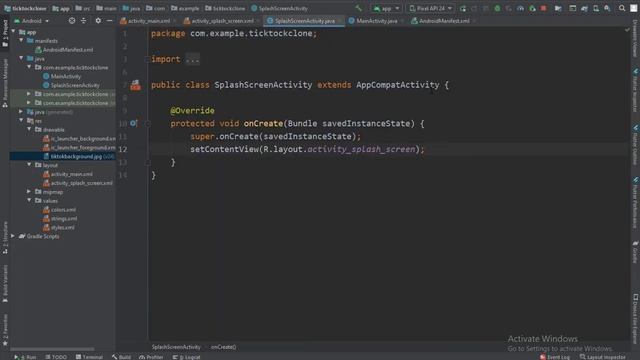This screenshot has height=360, width=640.
Task: Click the red Stop icon
Action: click(x=544, y=8)
